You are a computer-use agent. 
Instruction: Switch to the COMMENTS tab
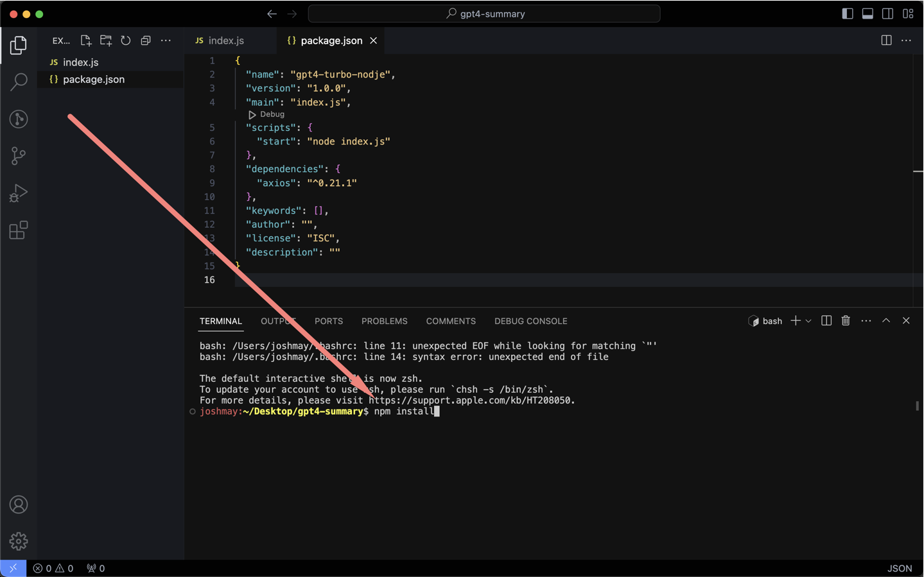[451, 321]
